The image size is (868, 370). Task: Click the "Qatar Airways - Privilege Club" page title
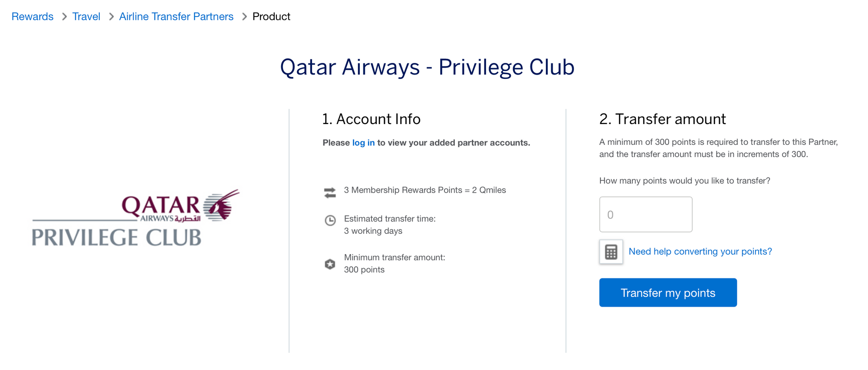pos(427,67)
